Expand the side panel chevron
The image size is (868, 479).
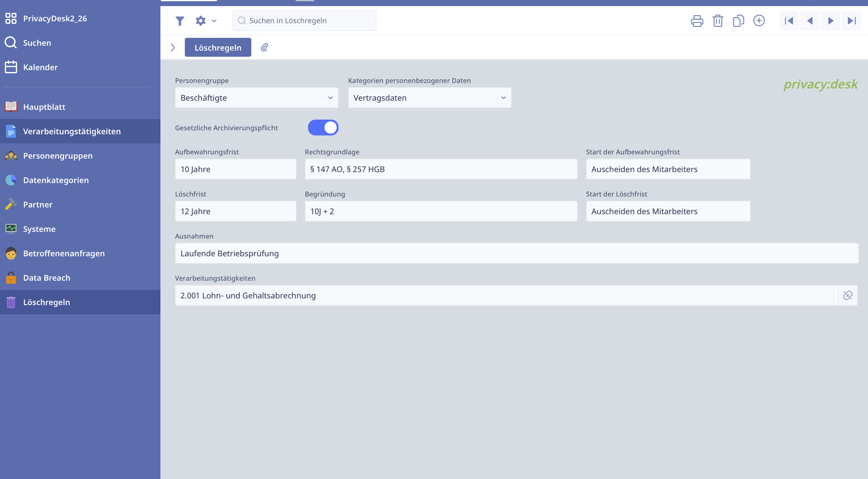tap(173, 48)
